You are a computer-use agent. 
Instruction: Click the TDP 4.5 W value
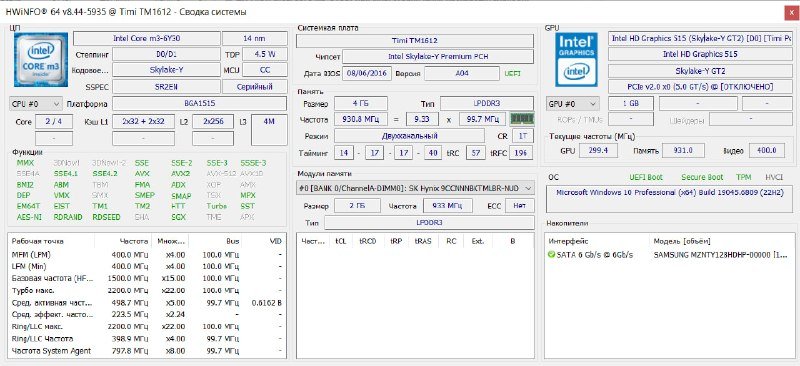click(x=264, y=54)
